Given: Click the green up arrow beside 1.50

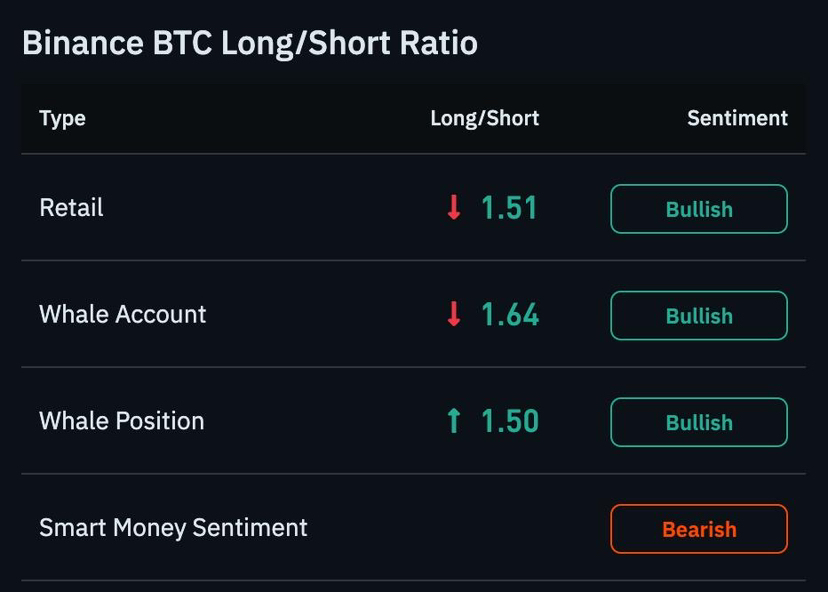Looking at the screenshot, I should 454,420.
